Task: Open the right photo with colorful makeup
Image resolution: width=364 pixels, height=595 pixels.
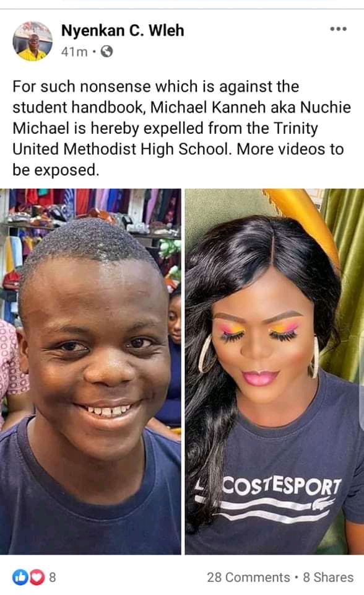Action: [274, 371]
